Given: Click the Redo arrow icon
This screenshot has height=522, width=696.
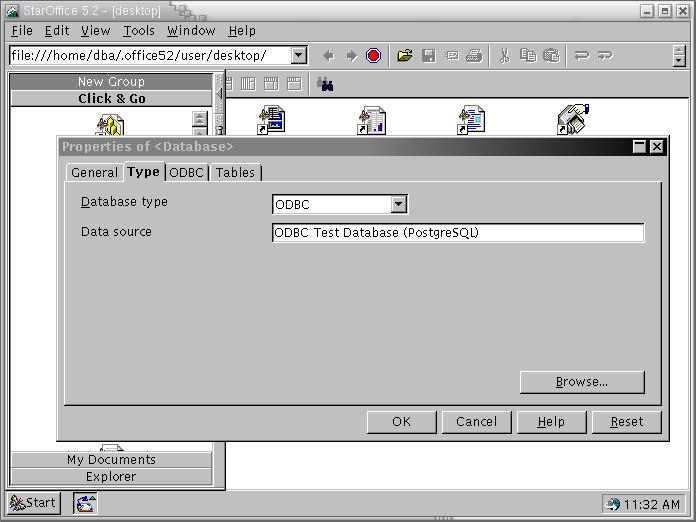Looking at the screenshot, I should click(x=605, y=56).
